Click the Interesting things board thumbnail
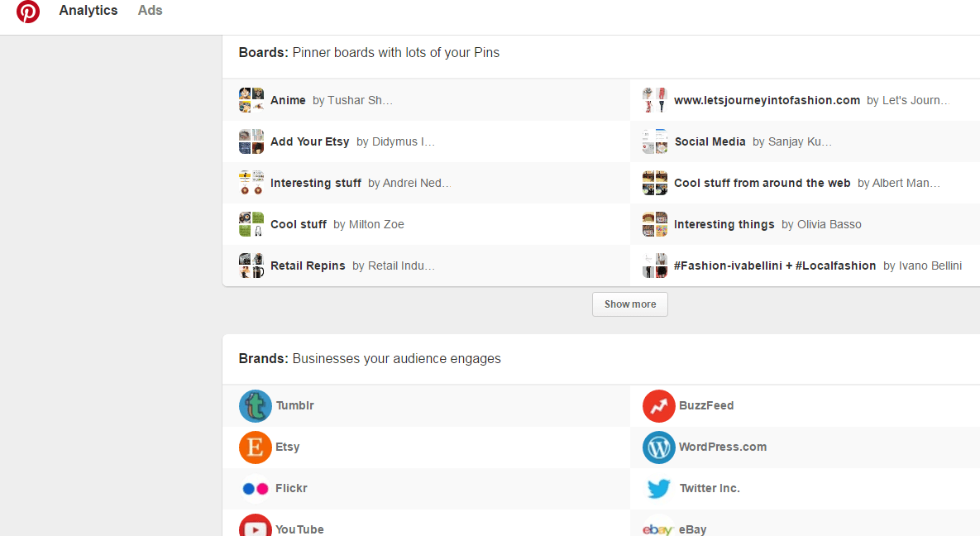Viewport: 980px width, 536px height. click(655, 224)
